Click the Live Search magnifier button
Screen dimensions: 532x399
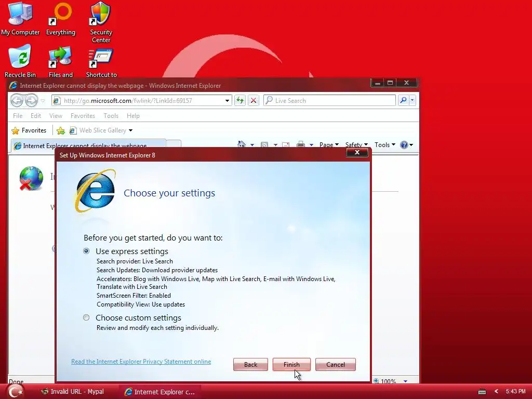[x=403, y=100]
